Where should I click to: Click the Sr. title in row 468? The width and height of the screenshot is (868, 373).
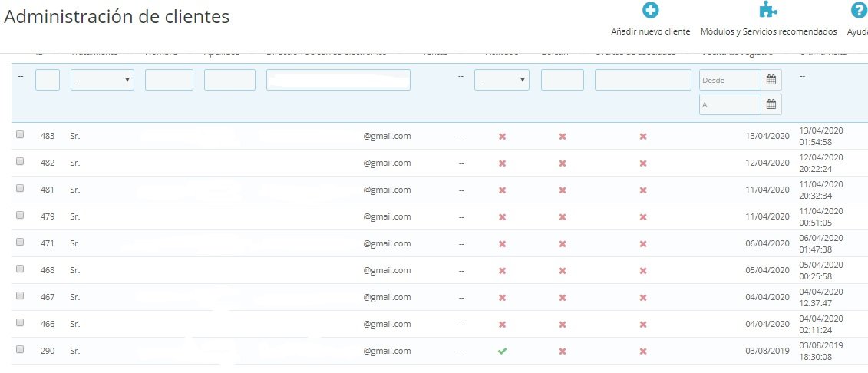tap(75, 271)
